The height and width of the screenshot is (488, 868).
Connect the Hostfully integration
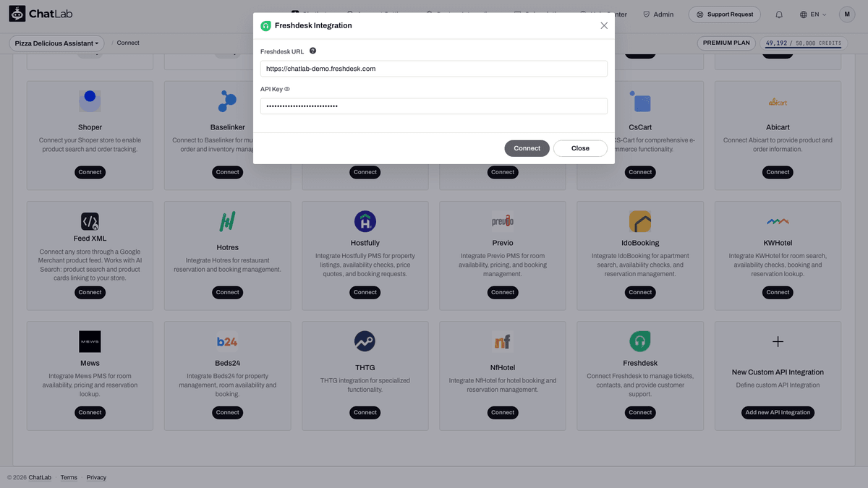pyautogui.click(x=365, y=292)
